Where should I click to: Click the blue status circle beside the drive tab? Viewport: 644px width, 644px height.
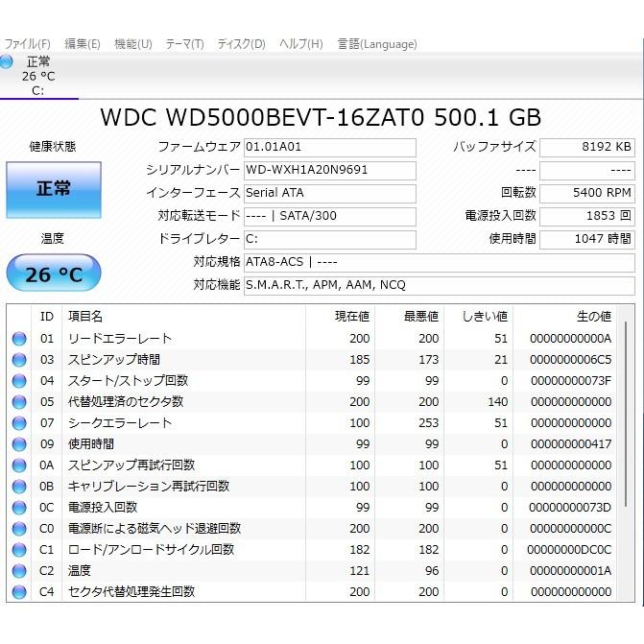(x=7, y=62)
